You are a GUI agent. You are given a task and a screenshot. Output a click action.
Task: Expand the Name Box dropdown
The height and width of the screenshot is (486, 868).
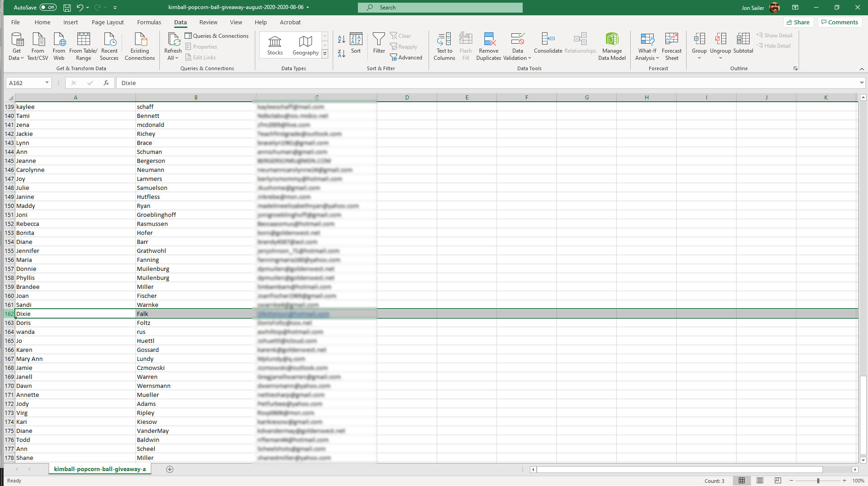[47, 83]
